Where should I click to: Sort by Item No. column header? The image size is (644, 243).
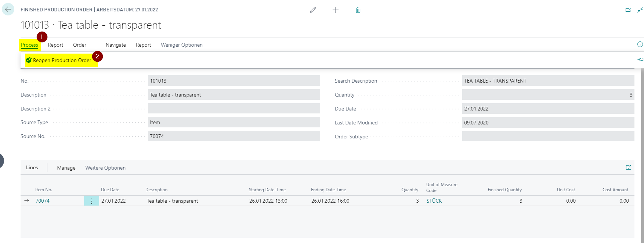[44, 190]
